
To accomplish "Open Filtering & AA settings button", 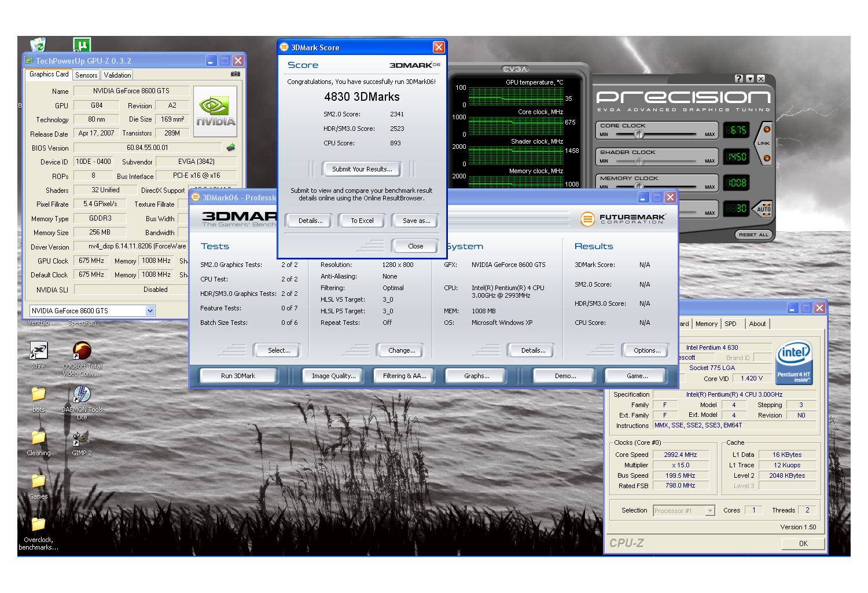I will pos(404,376).
